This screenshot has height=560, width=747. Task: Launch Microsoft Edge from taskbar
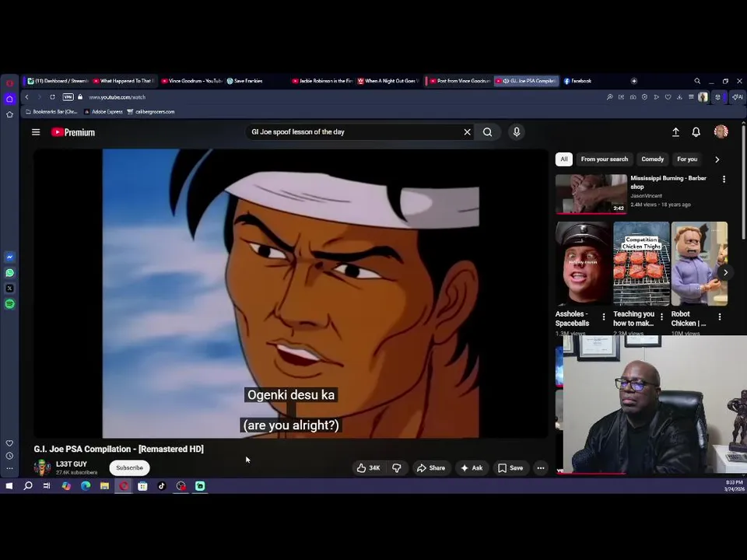click(x=86, y=485)
